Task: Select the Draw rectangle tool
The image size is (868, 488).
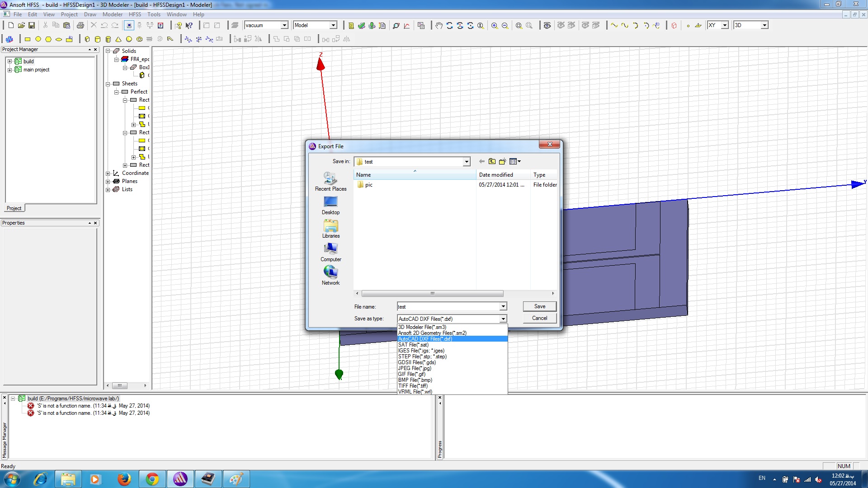Action: coord(27,39)
